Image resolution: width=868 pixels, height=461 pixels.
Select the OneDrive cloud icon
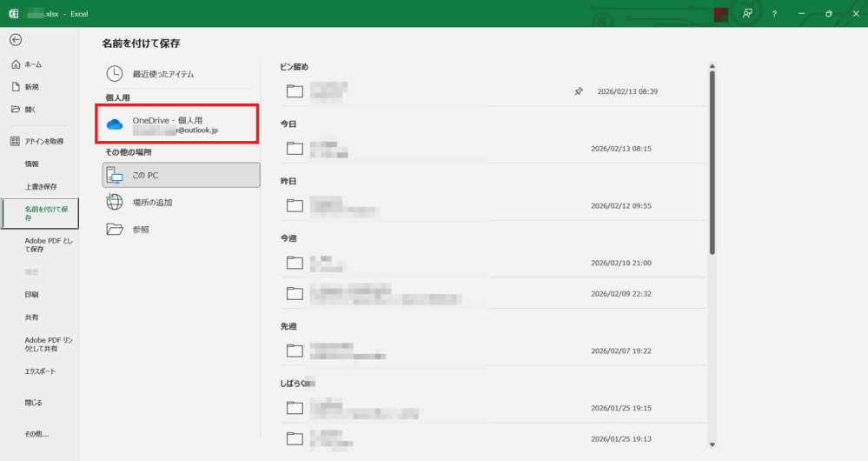115,124
